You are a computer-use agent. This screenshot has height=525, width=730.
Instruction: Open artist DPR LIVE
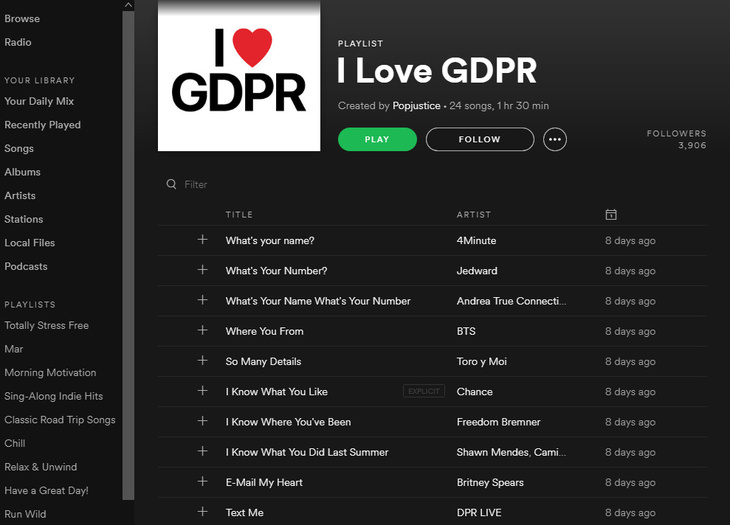click(x=479, y=513)
